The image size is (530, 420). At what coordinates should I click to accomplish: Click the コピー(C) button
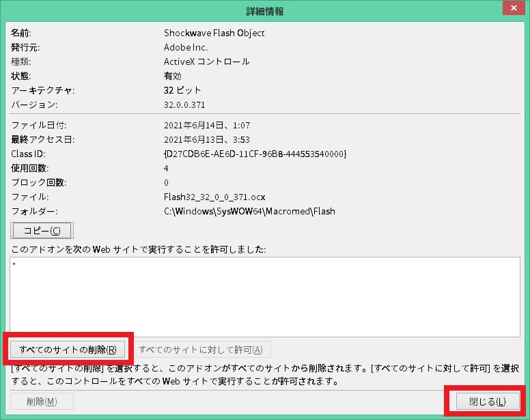coord(42,231)
